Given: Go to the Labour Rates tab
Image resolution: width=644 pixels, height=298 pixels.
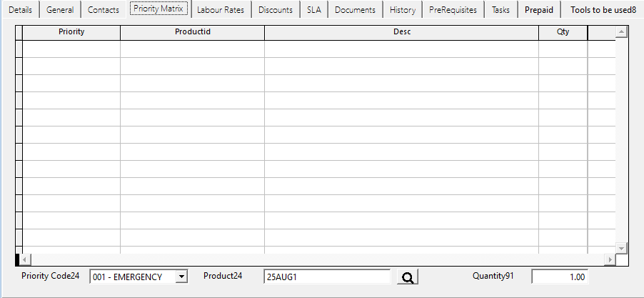Looking at the screenshot, I should [220, 10].
